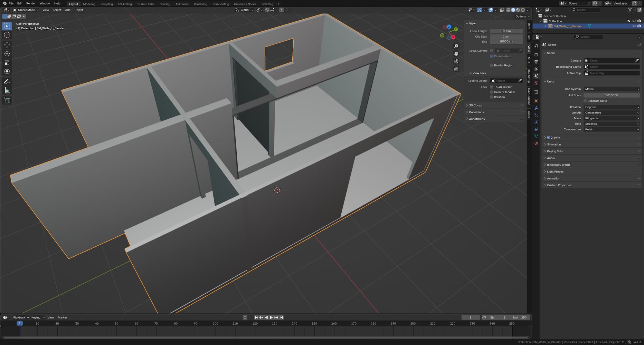Open the timeline Playback popover
This screenshot has height=345, width=644.
[x=21, y=318]
